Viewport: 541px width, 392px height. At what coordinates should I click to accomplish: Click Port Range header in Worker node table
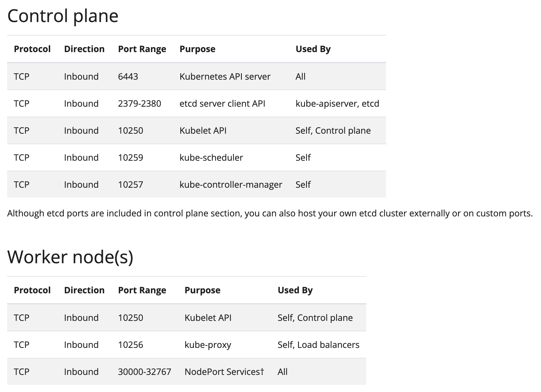[x=142, y=290]
